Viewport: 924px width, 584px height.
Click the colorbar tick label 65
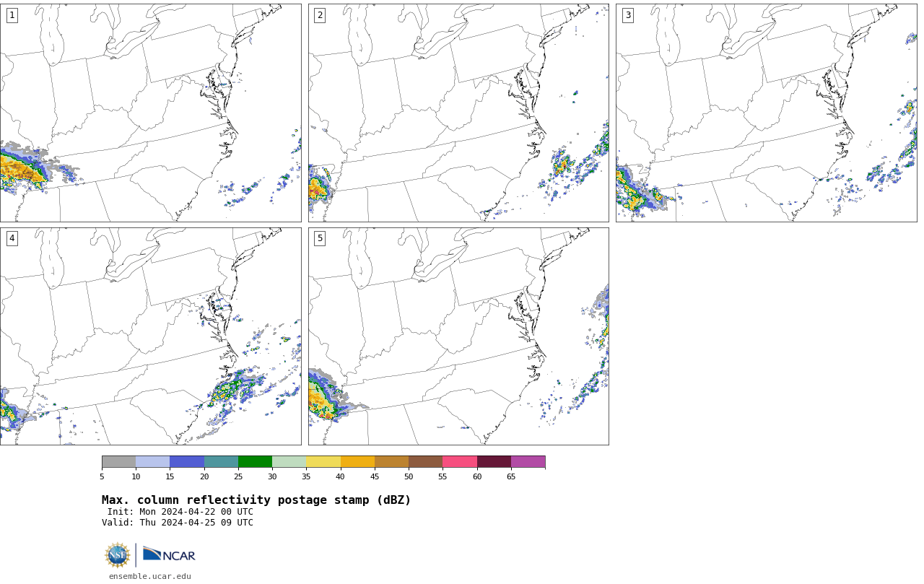pyautogui.click(x=511, y=476)
